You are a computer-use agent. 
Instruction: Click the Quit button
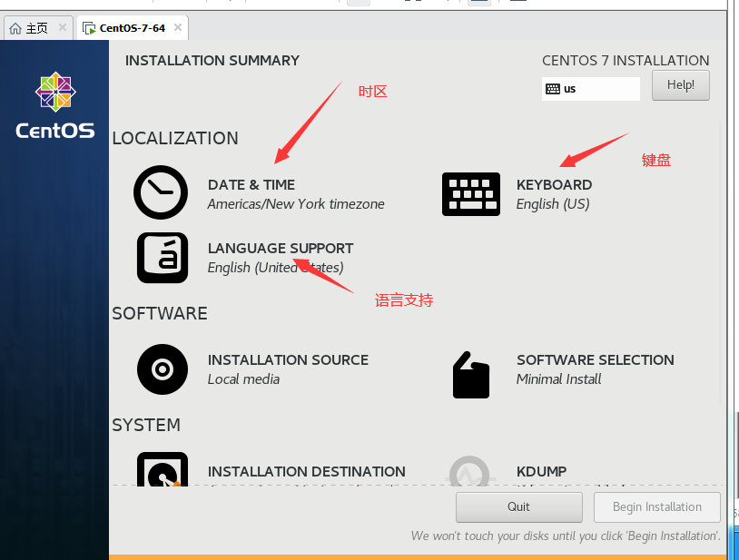pos(519,506)
